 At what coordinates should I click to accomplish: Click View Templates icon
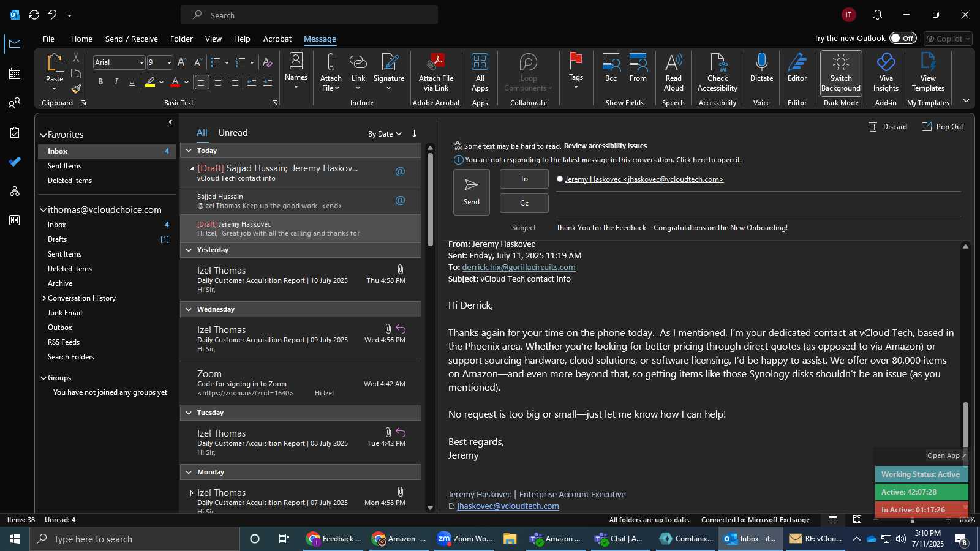pos(928,62)
